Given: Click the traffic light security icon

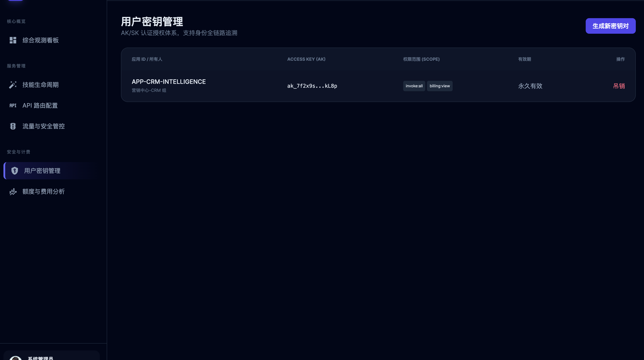Looking at the screenshot, I should pyautogui.click(x=13, y=126).
